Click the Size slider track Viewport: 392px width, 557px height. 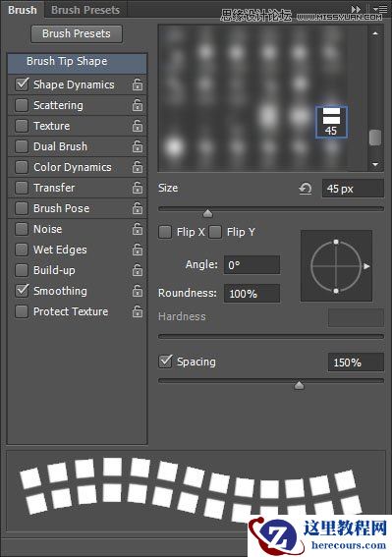[x=271, y=208]
